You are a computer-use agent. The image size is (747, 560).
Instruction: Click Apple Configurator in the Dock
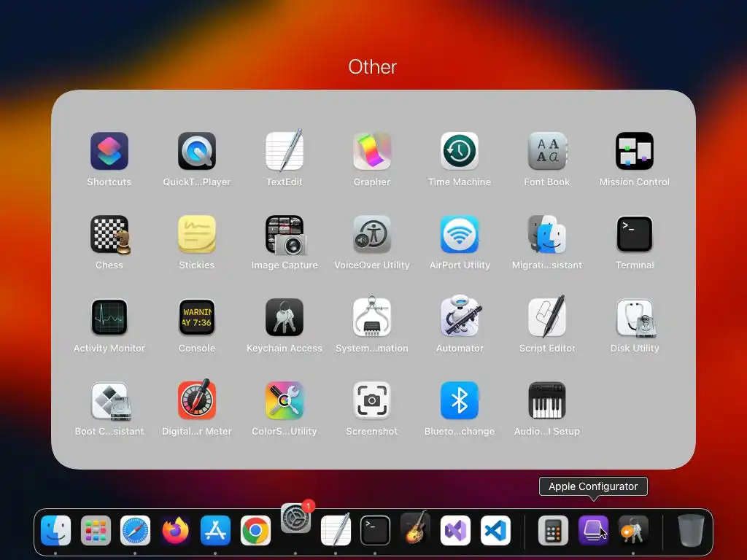593,530
